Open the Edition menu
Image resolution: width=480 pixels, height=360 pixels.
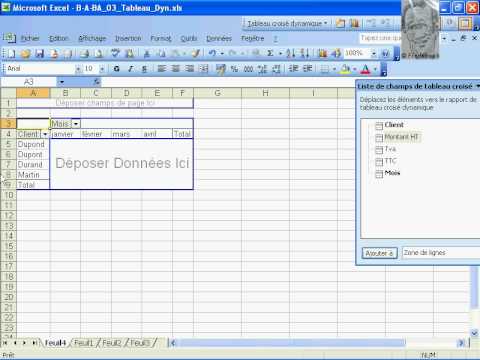point(59,38)
